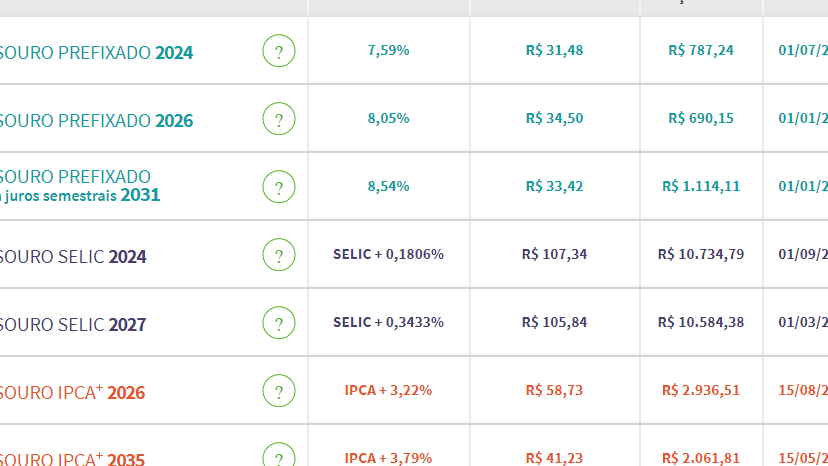Click question mark for Tesouro IPCA+ 2035
828x466 pixels.
[x=279, y=454]
